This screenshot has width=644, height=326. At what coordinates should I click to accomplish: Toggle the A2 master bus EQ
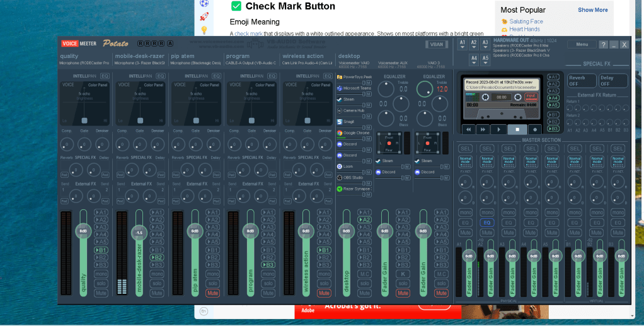coord(487,223)
